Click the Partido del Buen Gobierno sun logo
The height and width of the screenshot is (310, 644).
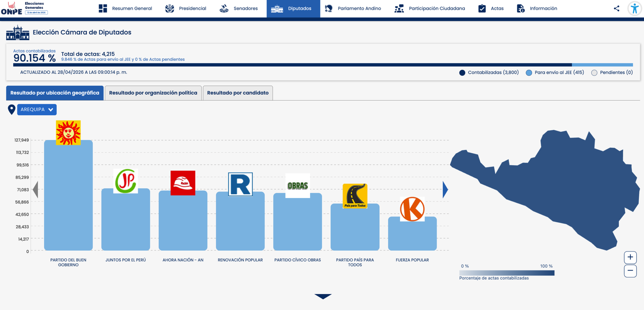point(68,133)
